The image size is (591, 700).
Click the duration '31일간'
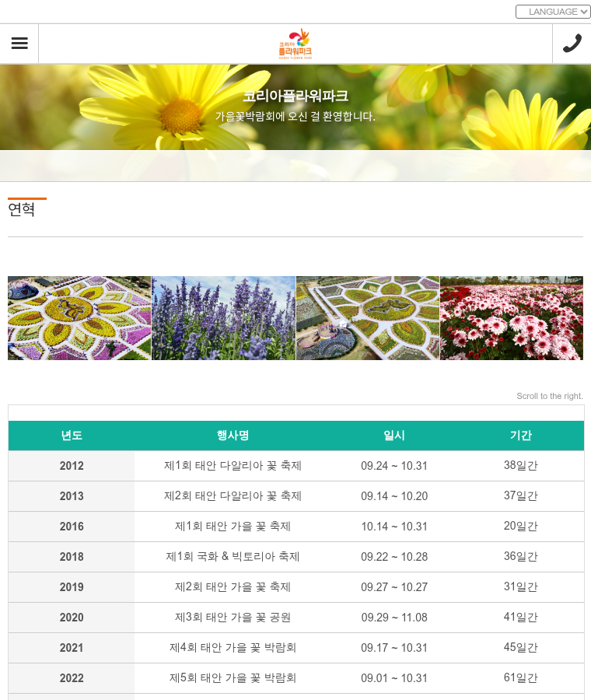click(520, 587)
